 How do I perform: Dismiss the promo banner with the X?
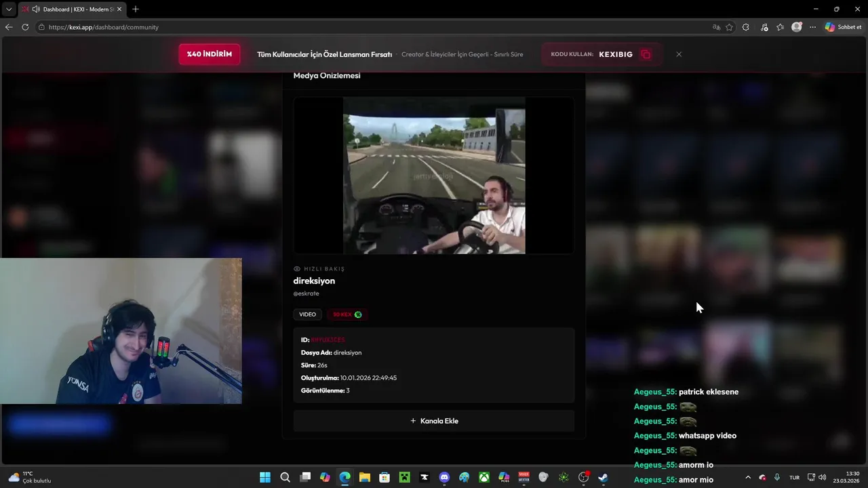point(679,54)
